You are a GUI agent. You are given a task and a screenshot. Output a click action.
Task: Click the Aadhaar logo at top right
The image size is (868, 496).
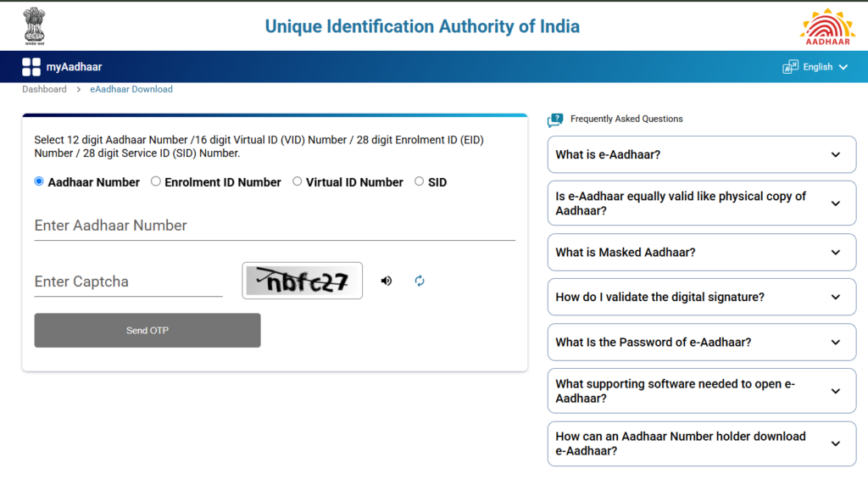pyautogui.click(x=827, y=26)
